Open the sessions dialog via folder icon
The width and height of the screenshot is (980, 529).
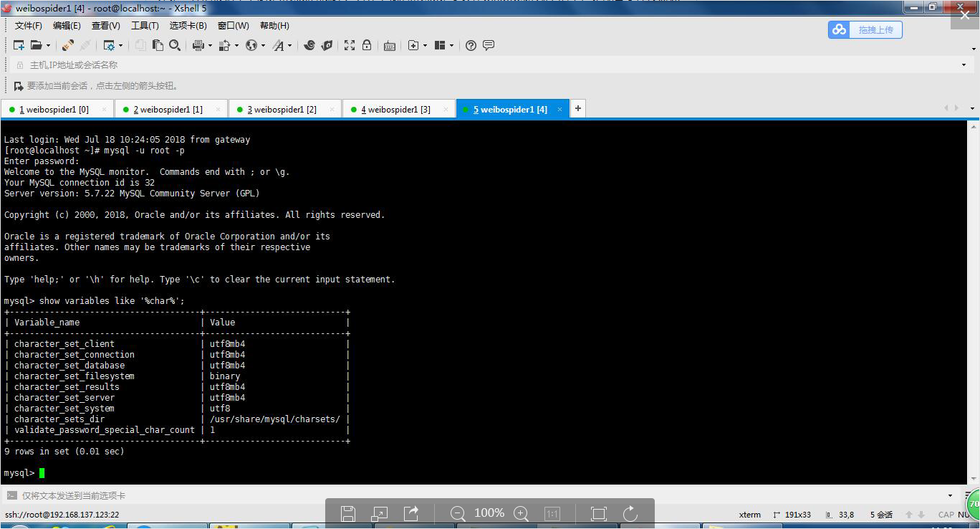(36, 45)
